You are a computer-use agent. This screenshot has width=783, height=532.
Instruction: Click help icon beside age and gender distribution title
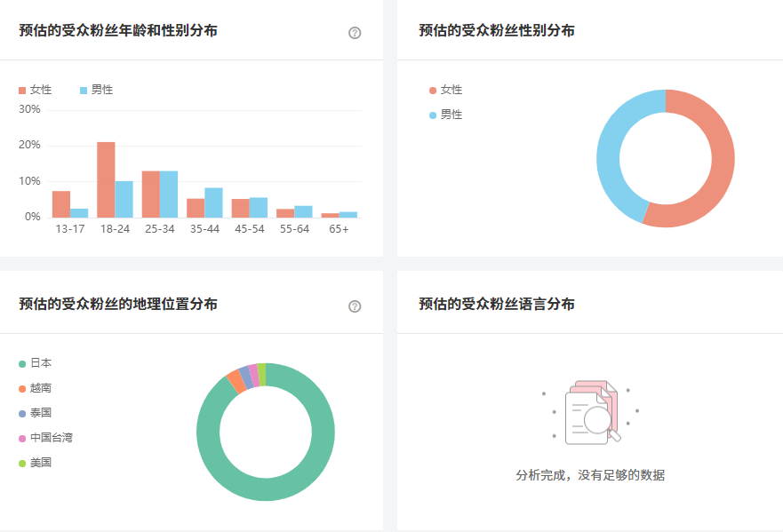355,33
